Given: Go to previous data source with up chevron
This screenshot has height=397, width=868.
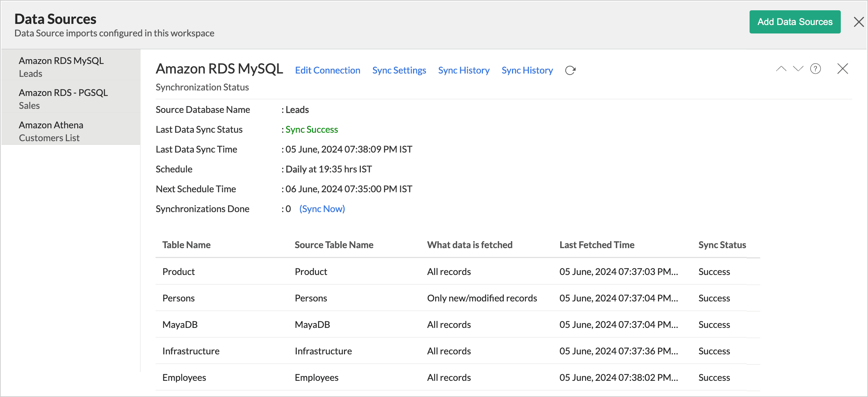Looking at the screenshot, I should [781, 69].
